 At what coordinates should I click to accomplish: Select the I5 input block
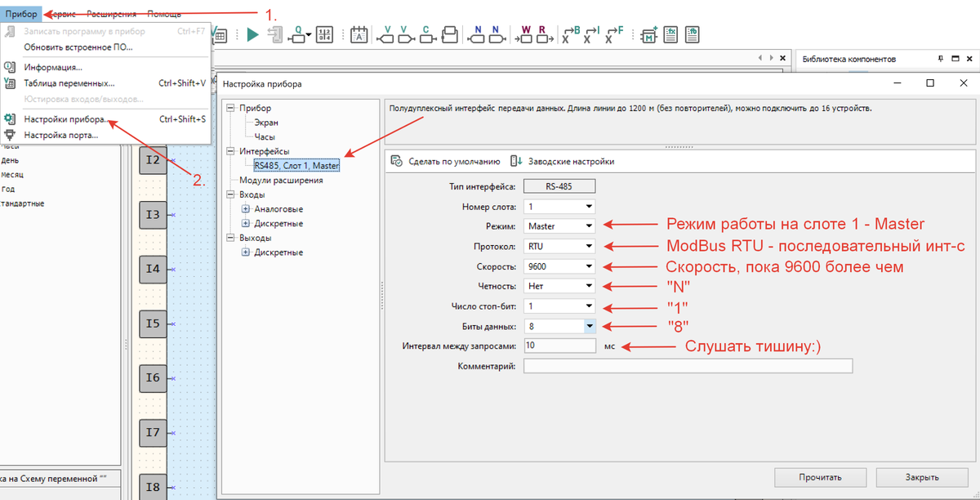[153, 324]
